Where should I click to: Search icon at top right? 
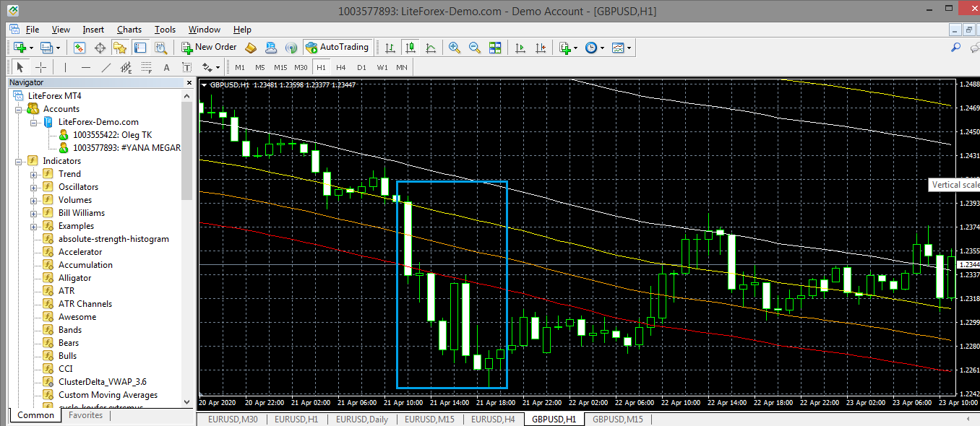[x=956, y=48]
